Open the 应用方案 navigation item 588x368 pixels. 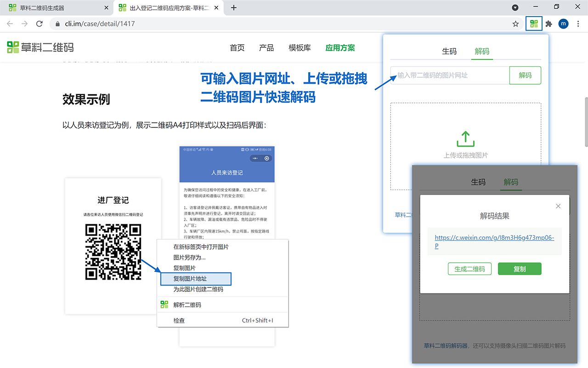tap(340, 47)
